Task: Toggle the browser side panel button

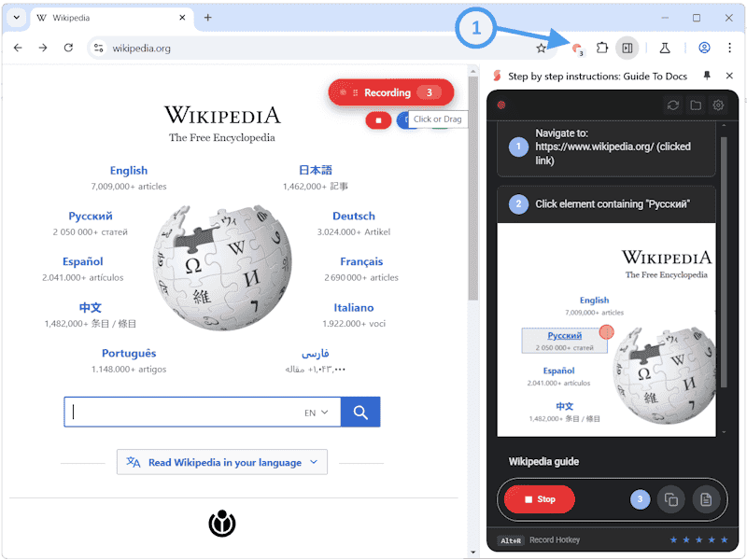Action: [x=627, y=48]
